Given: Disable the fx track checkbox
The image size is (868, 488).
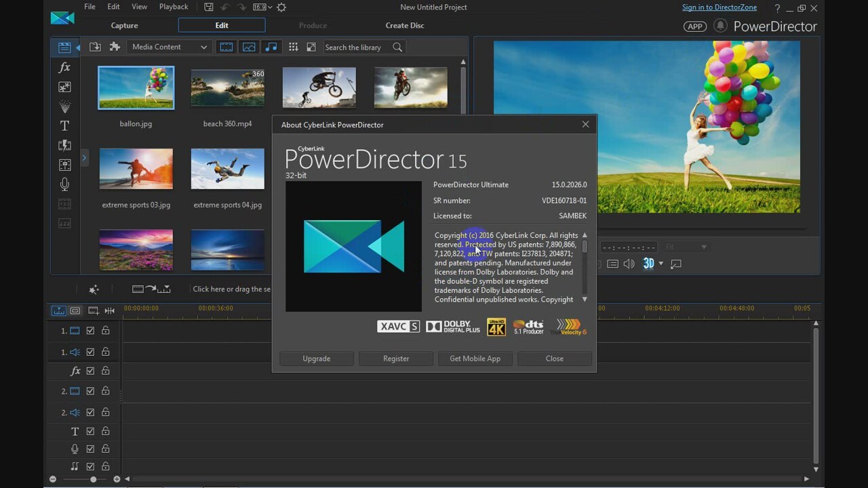Looking at the screenshot, I should [90, 371].
